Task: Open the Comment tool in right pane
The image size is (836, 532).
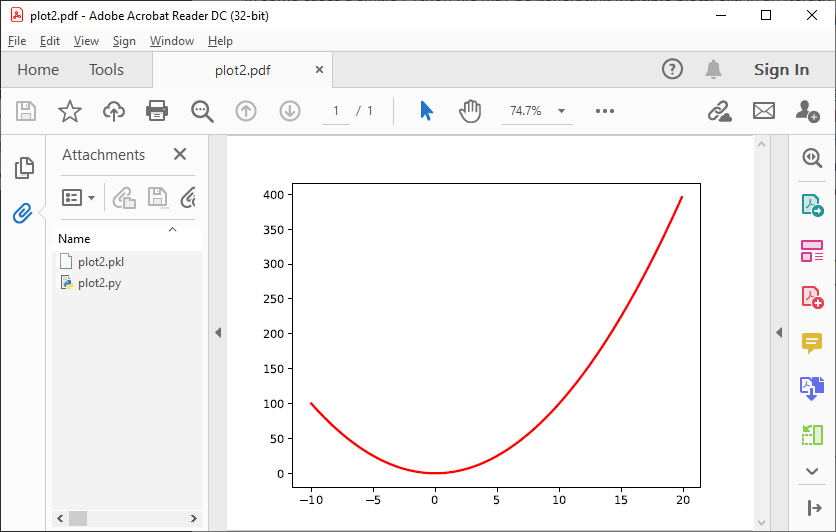Action: (811, 343)
